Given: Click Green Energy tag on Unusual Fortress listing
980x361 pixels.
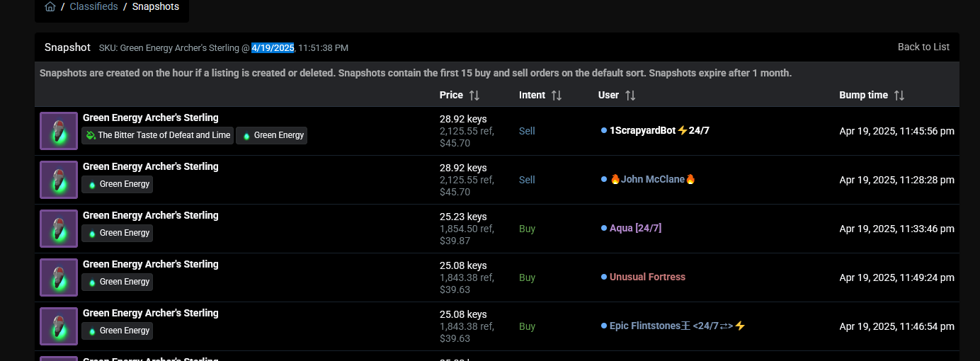Looking at the screenshot, I should click(x=118, y=282).
